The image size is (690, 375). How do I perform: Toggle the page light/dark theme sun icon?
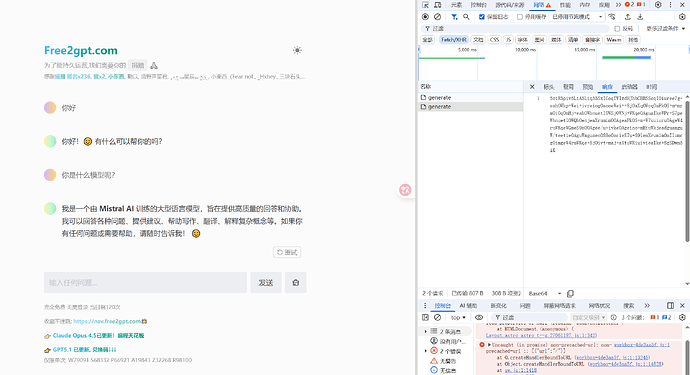tap(297, 50)
